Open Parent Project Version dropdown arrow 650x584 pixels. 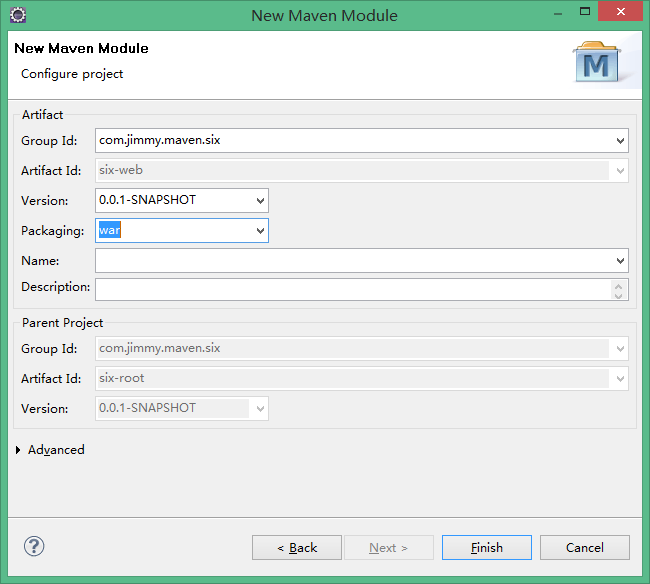260,409
